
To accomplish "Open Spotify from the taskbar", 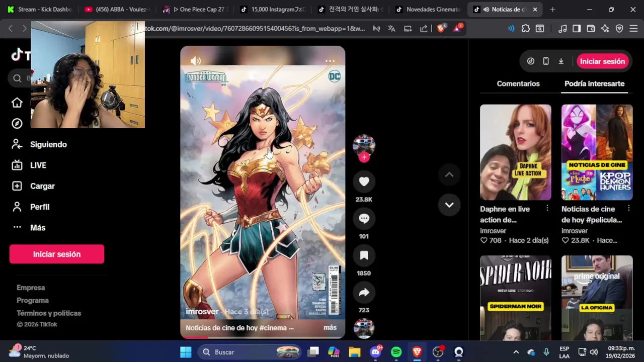I will (396, 352).
